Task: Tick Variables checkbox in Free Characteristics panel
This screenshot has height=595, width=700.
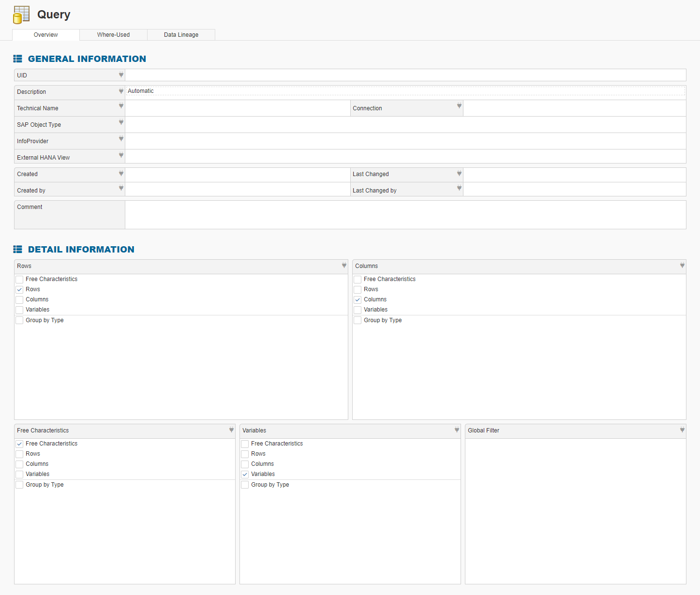Action: point(20,475)
